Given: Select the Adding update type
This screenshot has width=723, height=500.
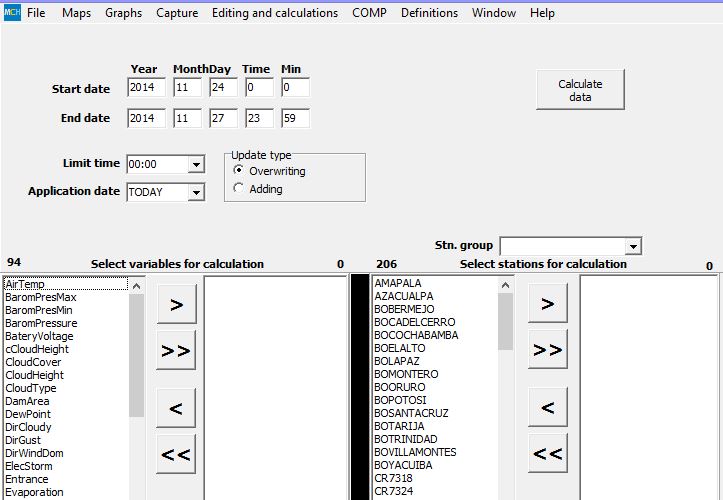Looking at the screenshot, I should coord(238,188).
